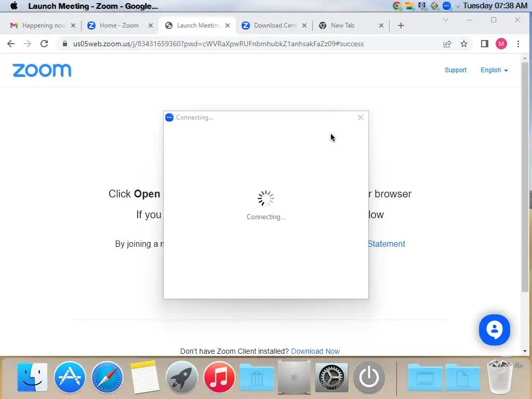Click the zoom.us URL address bar
The height and width of the screenshot is (399, 532).
pos(219,44)
